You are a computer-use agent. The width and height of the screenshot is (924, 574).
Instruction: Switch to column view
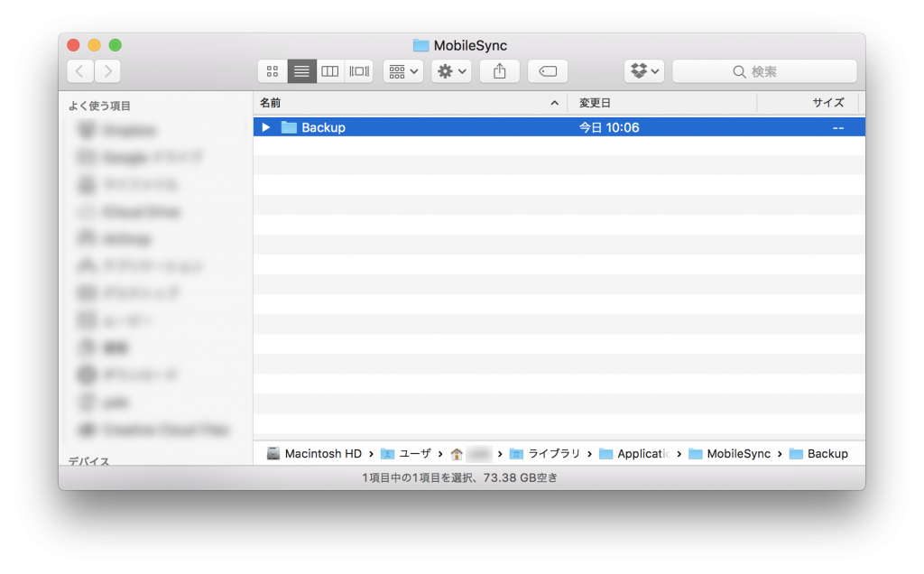point(329,70)
